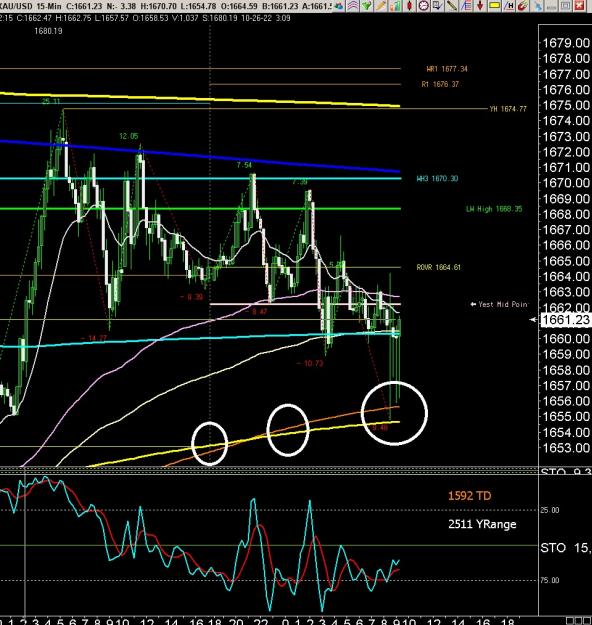Click the YH 1674.77 level label
This screenshot has height=625, width=592.
coord(508,109)
